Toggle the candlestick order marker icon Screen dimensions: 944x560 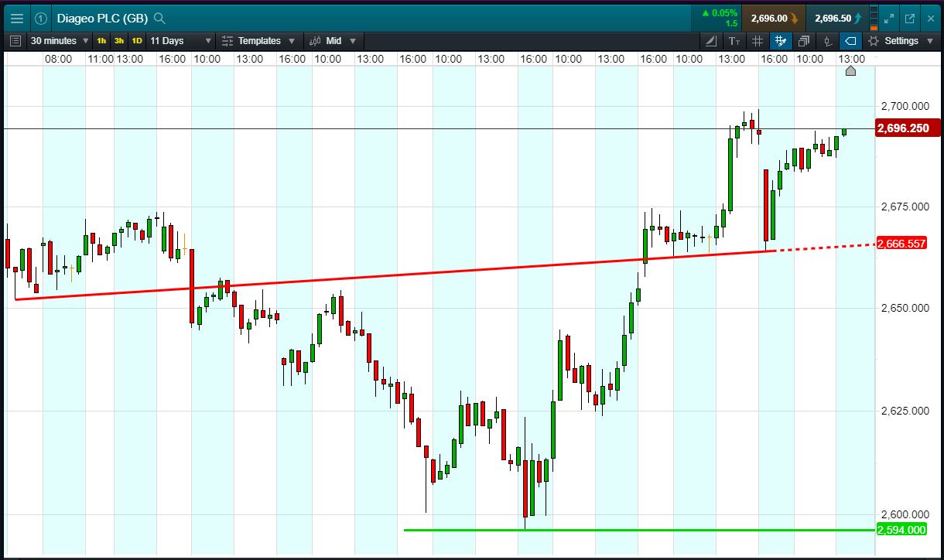[x=827, y=41]
